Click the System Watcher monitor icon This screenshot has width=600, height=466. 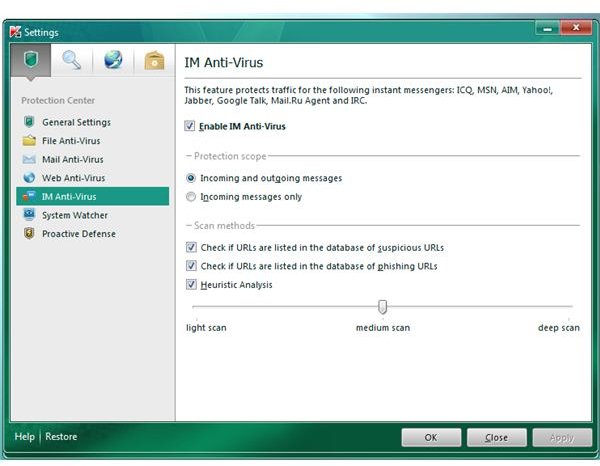point(29,215)
